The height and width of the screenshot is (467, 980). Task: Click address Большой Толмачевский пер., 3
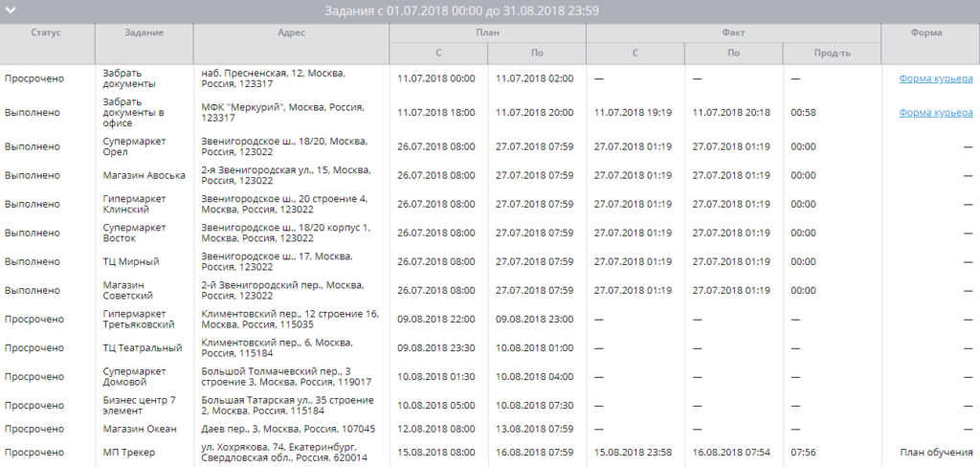pos(286,377)
